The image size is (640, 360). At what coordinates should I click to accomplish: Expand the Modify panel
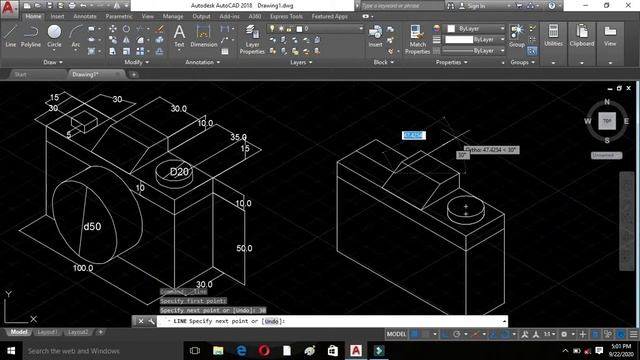click(x=136, y=62)
